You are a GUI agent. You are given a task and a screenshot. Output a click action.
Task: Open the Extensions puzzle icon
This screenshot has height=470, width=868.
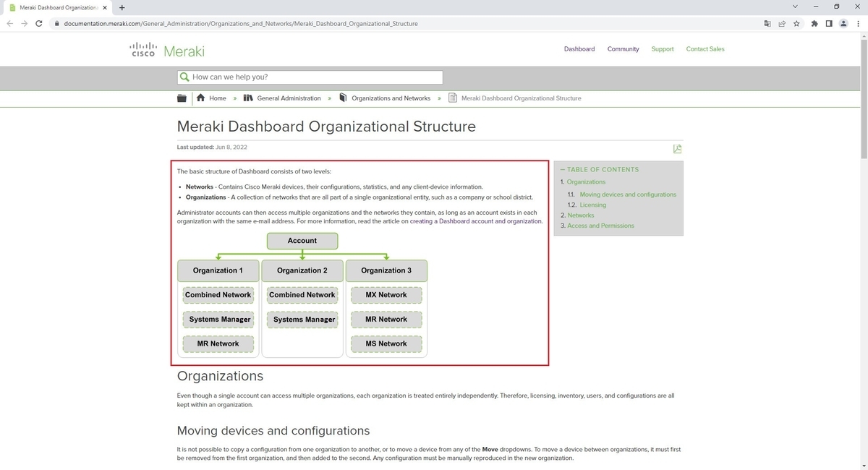pos(814,23)
